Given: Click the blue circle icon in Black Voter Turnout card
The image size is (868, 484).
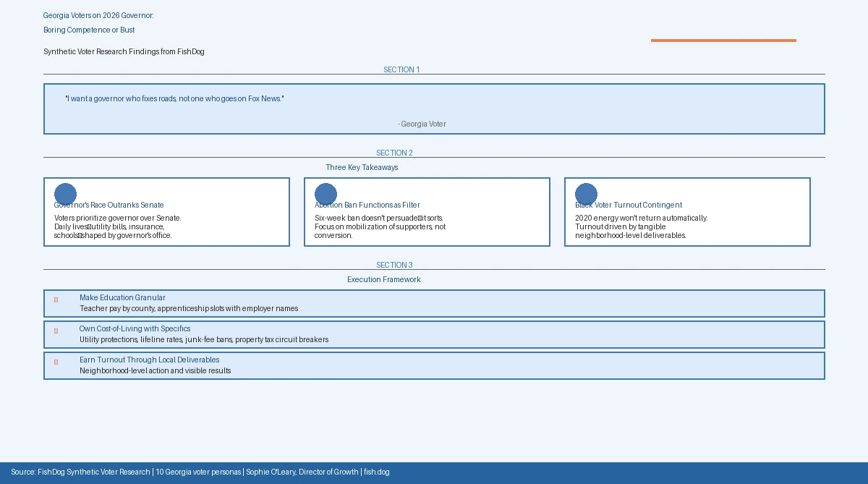Looking at the screenshot, I should (586, 194).
